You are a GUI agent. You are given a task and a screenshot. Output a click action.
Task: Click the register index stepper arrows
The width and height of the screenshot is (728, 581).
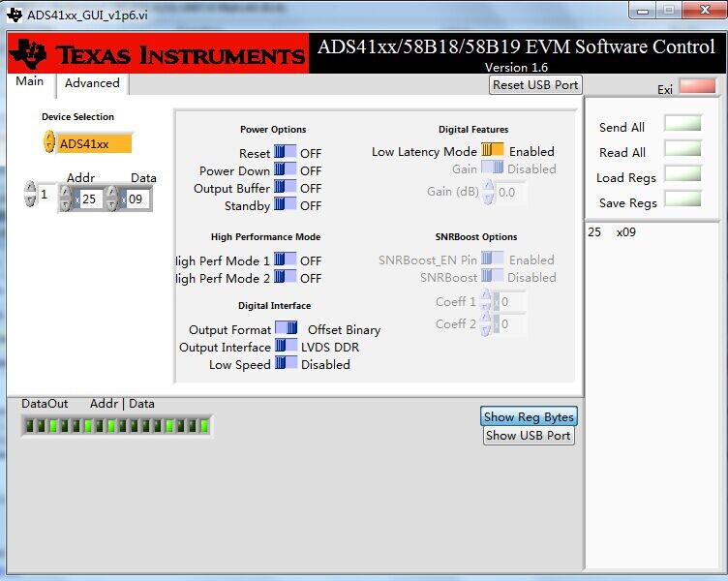(x=30, y=194)
